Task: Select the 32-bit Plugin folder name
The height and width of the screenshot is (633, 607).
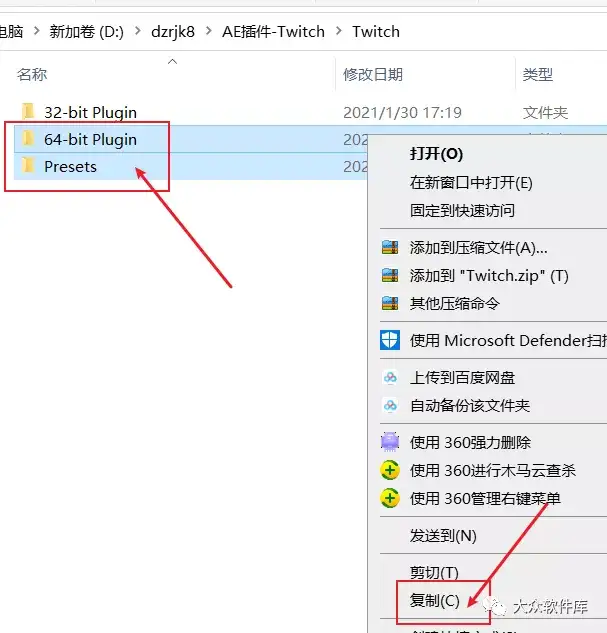Action: point(90,112)
